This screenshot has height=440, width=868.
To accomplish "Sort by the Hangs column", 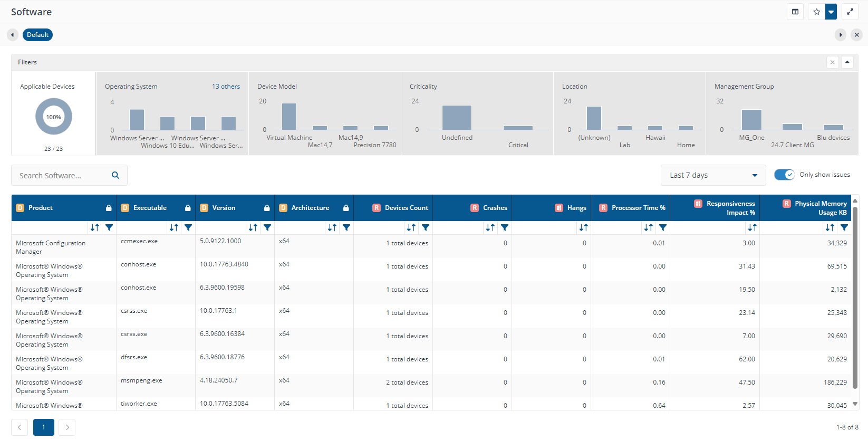I will [584, 227].
